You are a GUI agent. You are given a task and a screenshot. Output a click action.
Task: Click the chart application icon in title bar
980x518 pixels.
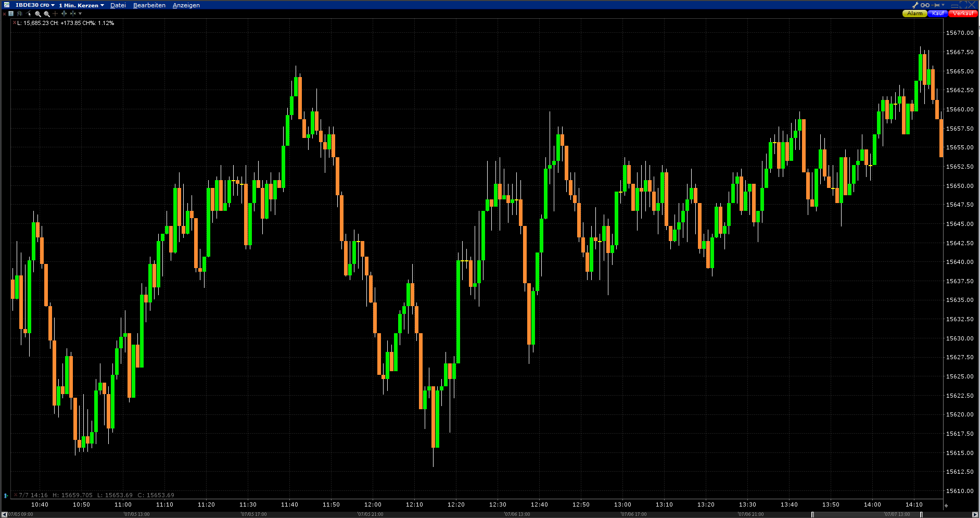pyautogui.click(x=7, y=5)
